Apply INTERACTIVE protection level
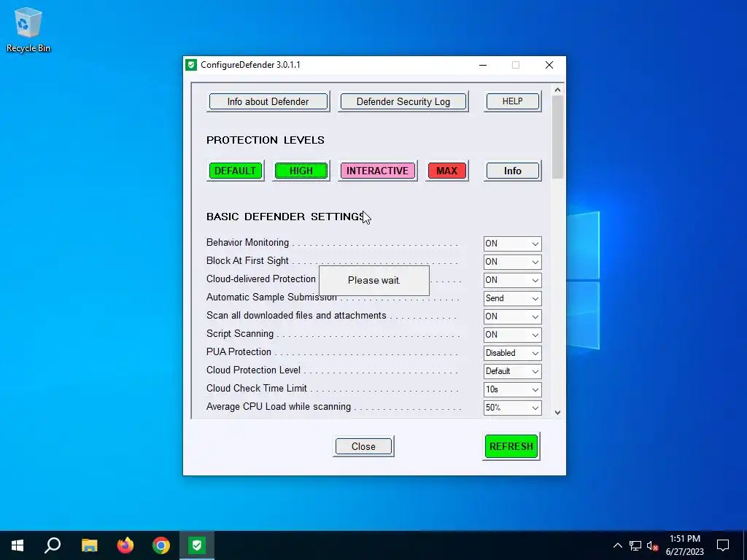Viewport: 747px width, 560px height. click(x=377, y=171)
